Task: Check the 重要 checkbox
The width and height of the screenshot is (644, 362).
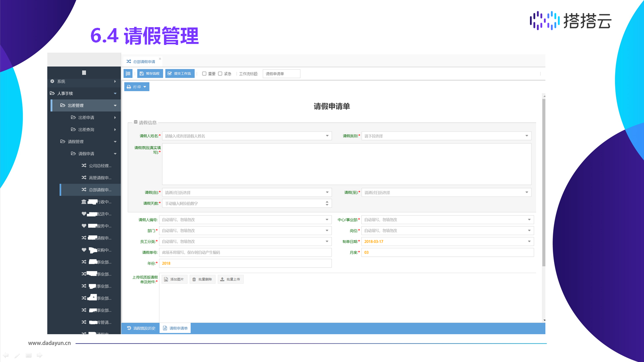Action: point(204,74)
